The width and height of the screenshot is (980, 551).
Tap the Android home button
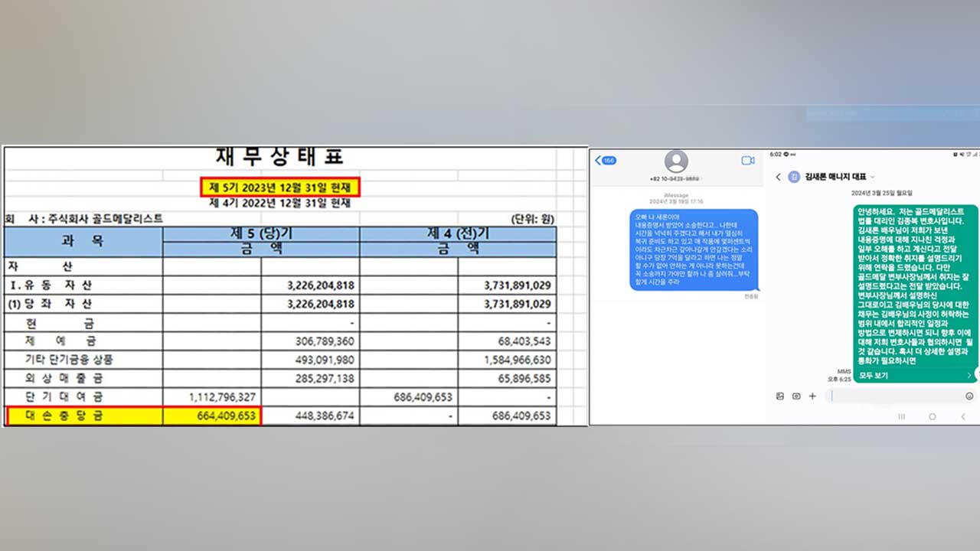tap(932, 416)
